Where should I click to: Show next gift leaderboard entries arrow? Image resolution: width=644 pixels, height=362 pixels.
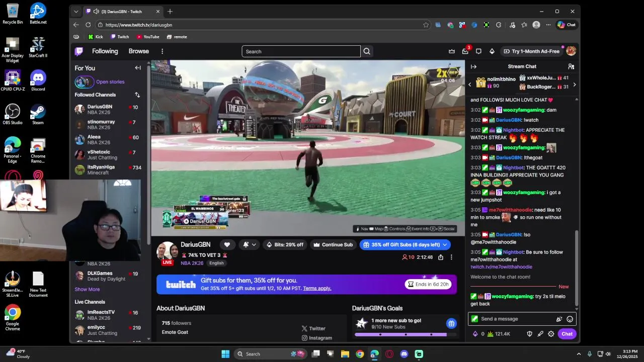[x=575, y=85]
